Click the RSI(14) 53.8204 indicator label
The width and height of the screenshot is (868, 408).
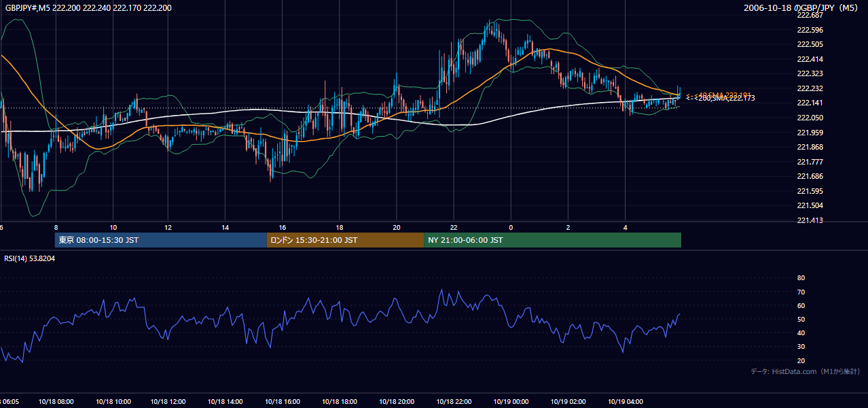(30, 258)
